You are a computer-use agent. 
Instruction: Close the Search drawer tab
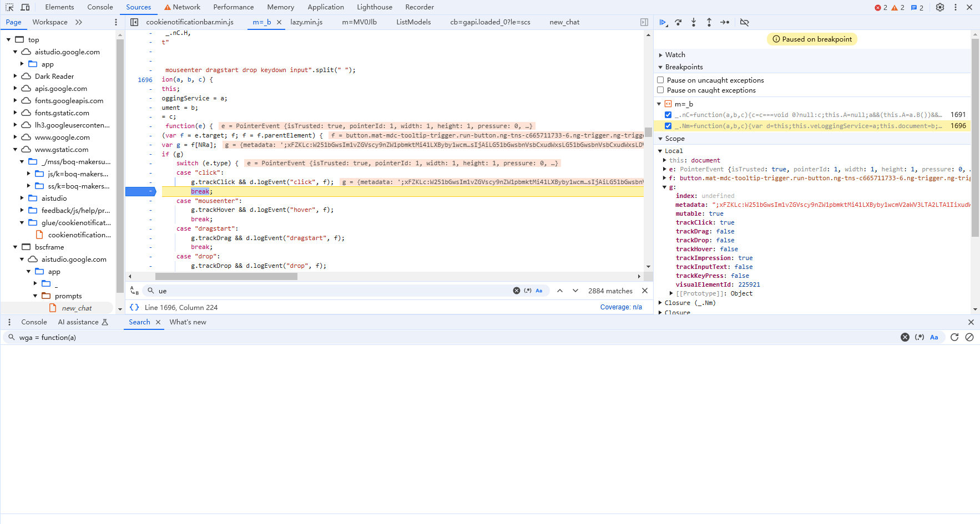pos(158,322)
